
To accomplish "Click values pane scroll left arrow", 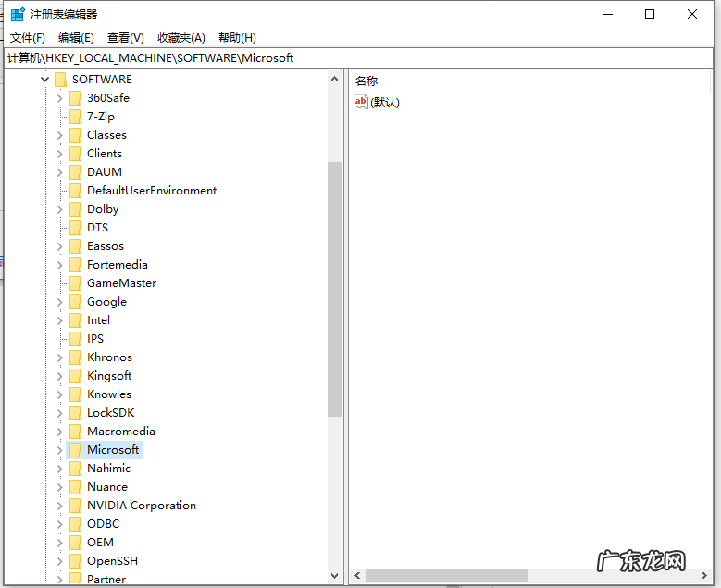I will (x=357, y=575).
